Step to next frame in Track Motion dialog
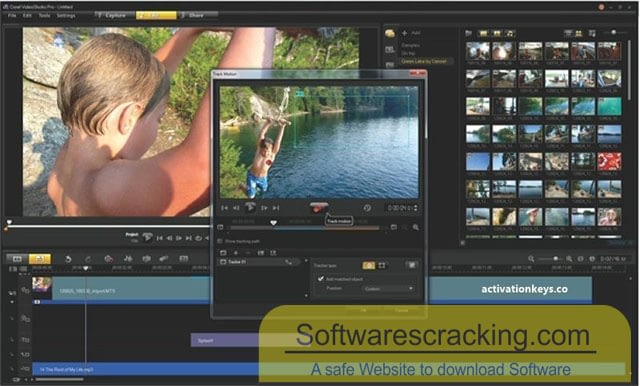The height and width of the screenshot is (386, 640). [264, 208]
